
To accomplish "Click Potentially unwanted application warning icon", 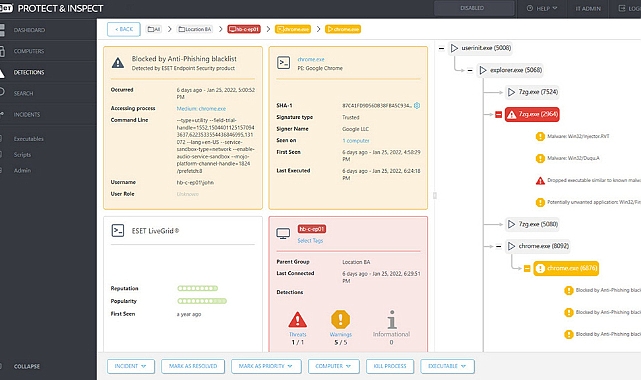I will (x=540, y=202).
